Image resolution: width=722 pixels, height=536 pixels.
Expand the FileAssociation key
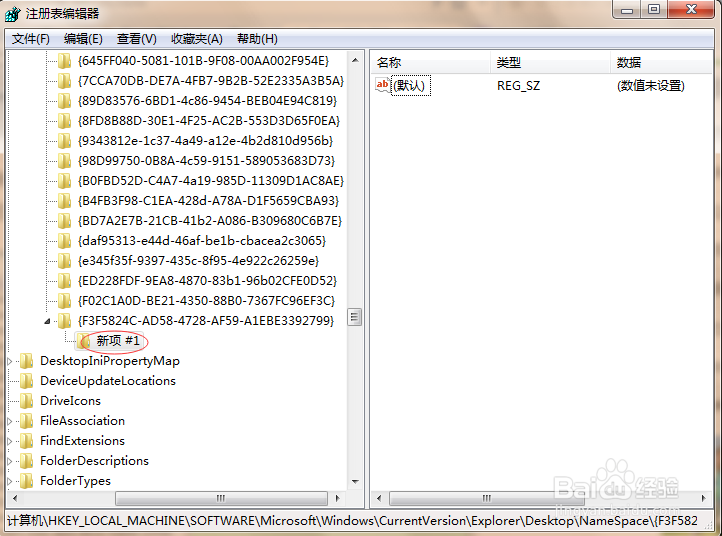10,421
